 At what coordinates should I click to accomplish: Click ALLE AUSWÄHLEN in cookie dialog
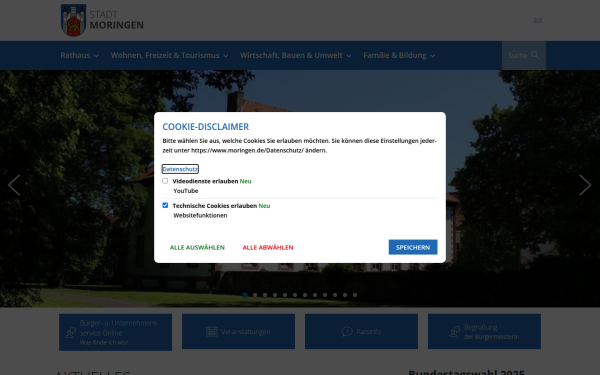coord(197,248)
